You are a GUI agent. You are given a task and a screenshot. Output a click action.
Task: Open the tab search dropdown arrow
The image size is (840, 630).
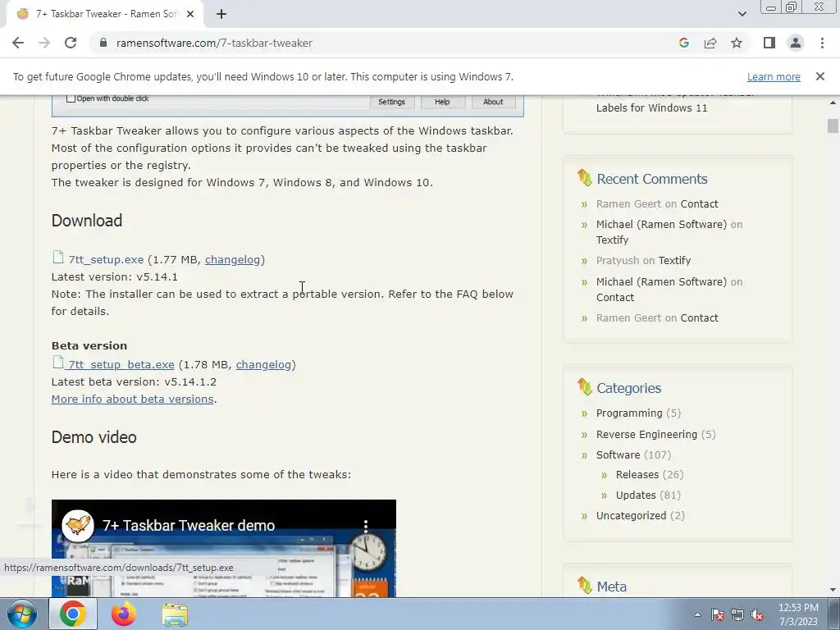coord(742,14)
